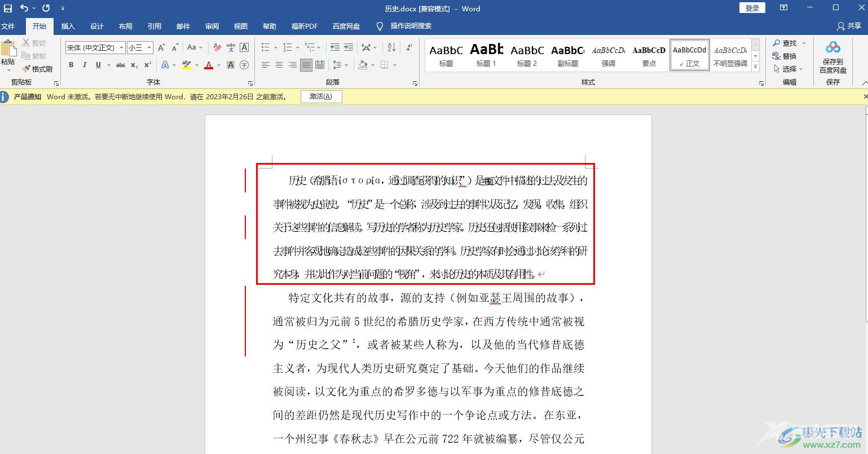Open the 布局 (Layout) tab
This screenshot has height=454, width=868.
(x=126, y=26)
